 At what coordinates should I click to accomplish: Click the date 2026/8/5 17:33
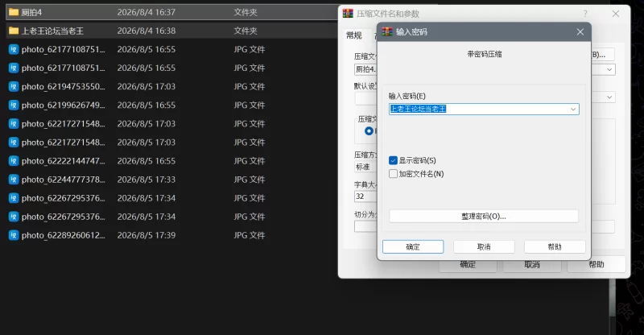point(147,180)
